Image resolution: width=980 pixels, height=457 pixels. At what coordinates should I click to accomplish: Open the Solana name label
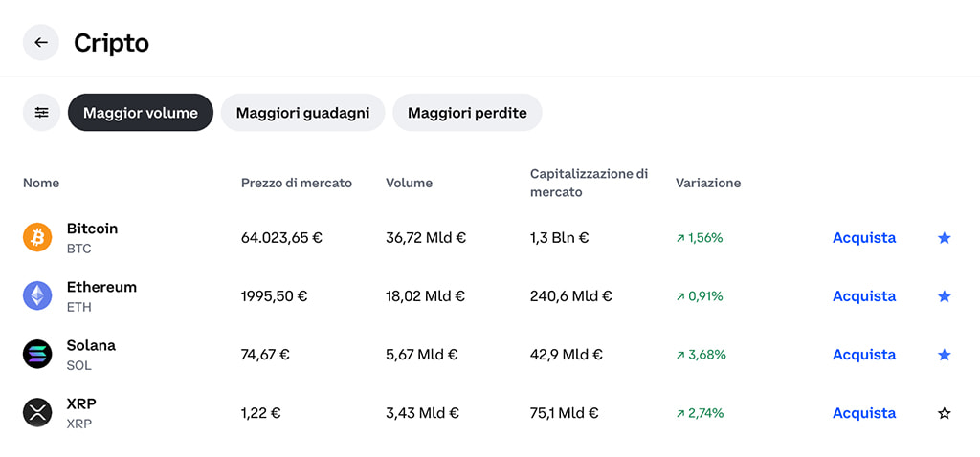click(x=91, y=345)
